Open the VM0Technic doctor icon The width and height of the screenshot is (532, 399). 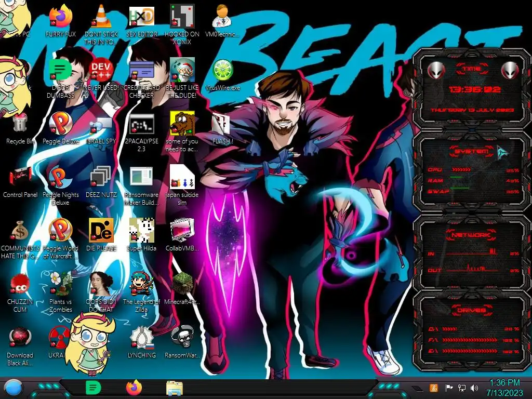(x=222, y=16)
